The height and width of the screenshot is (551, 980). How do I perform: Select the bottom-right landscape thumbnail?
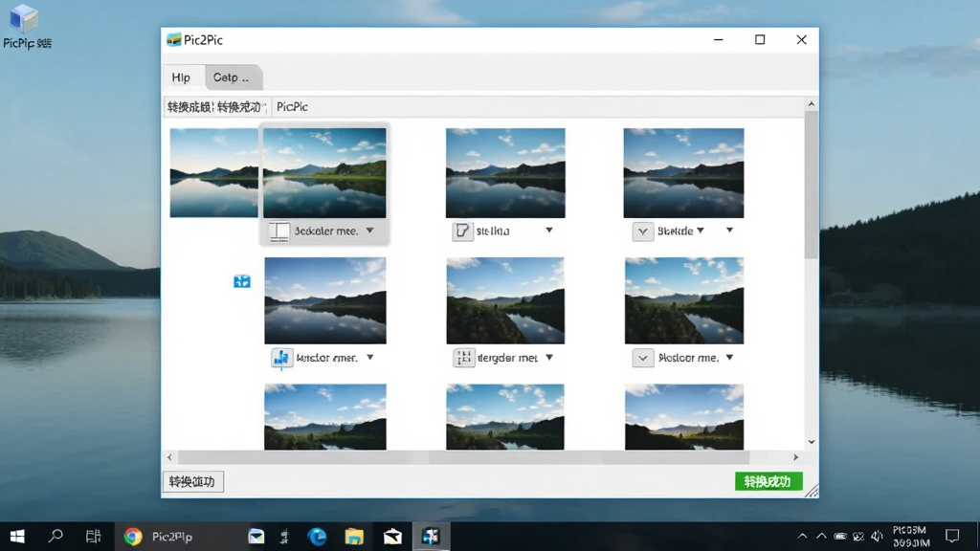tap(684, 417)
